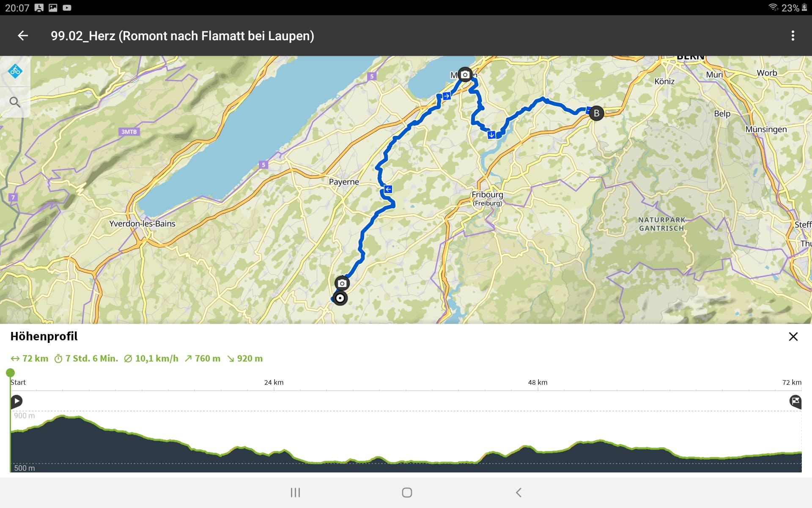Click the 24 km mark on the profile
The image size is (812, 508).
coord(274,383)
